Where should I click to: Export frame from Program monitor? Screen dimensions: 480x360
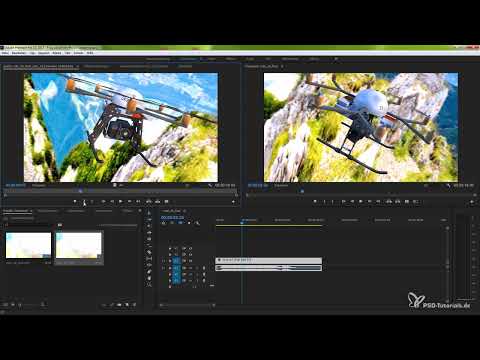[407, 202]
